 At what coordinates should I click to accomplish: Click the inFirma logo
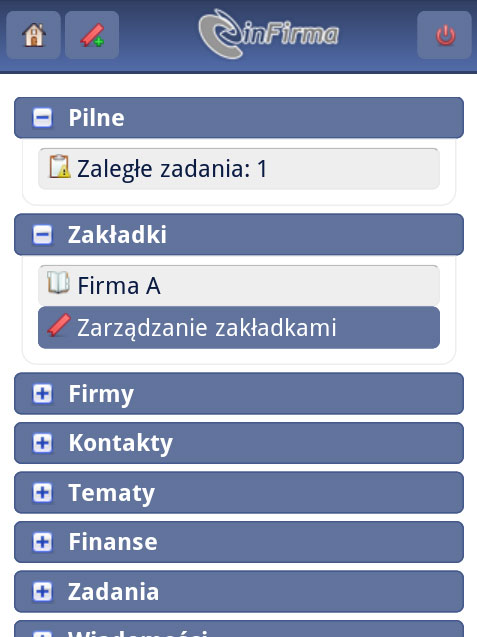click(x=269, y=34)
